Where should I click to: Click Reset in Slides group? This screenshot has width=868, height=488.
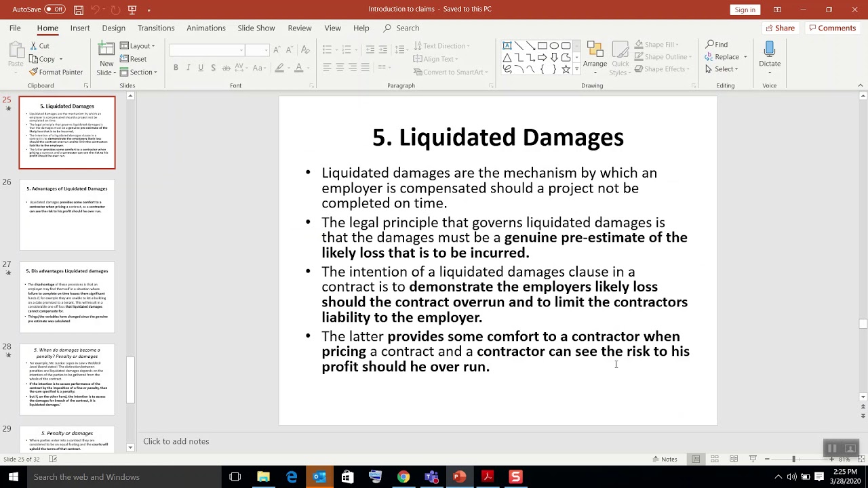133,59
